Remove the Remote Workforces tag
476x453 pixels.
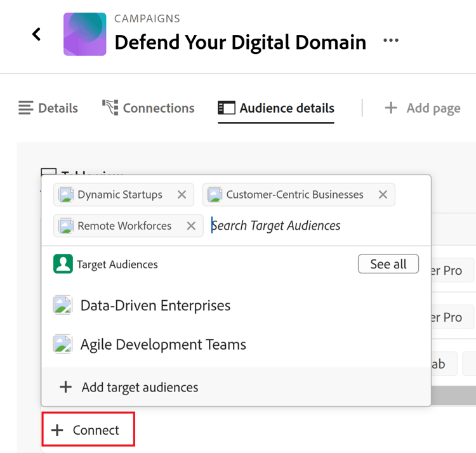[x=191, y=226]
